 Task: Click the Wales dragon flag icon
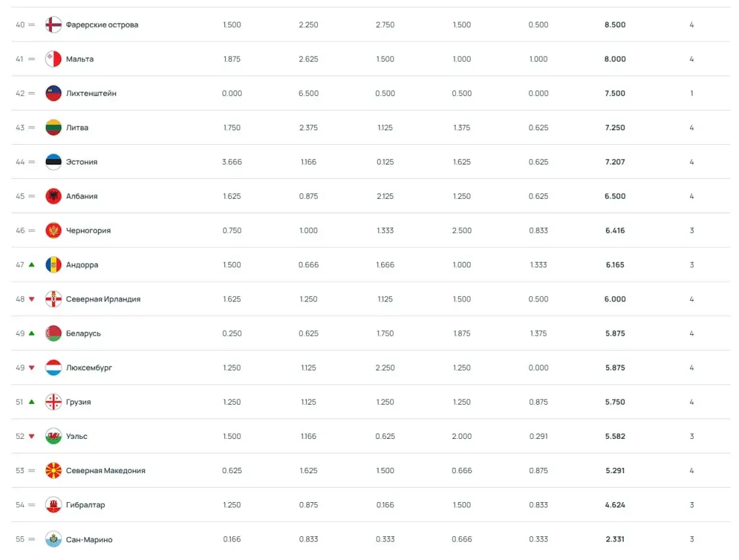(53, 436)
